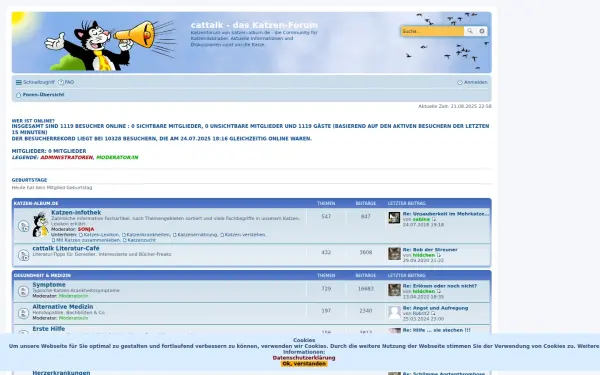Open last post Re: Hilfe ... sie stechen !!!

click(x=436, y=330)
